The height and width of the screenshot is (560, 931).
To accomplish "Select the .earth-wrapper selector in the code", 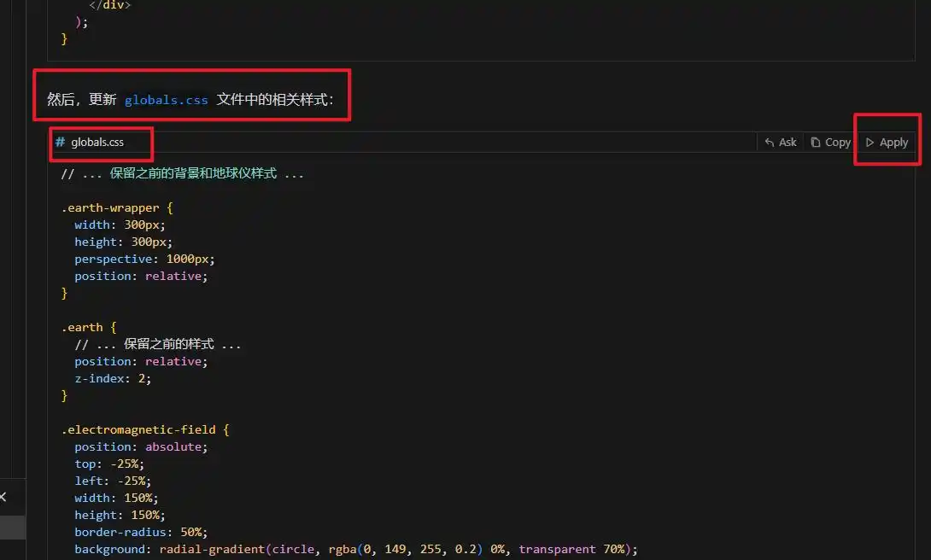I will tap(109, 207).
